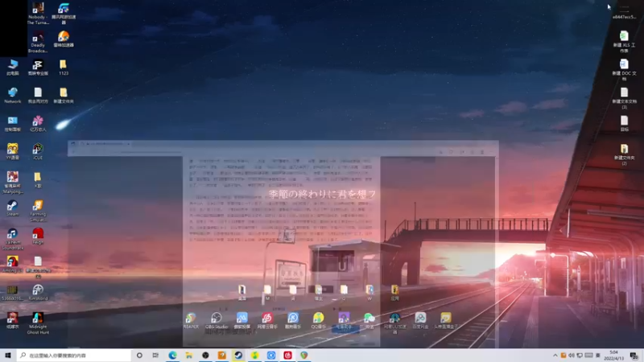This screenshot has height=362, width=644.
Task: Open the Tencent game accelerator shortcut
Action: tap(64, 14)
